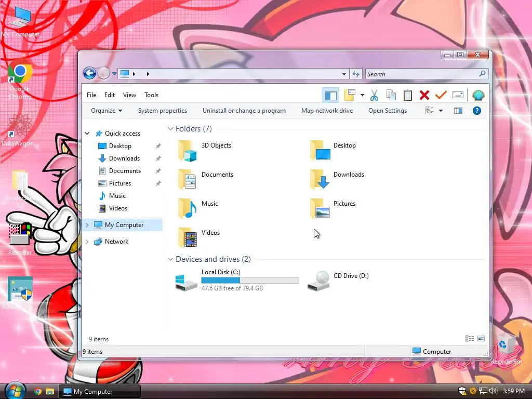Image resolution: width=532 pixels, height=399 pixels.
Task: Unpin Desktop using its pin icon
Action: point(158,146)
